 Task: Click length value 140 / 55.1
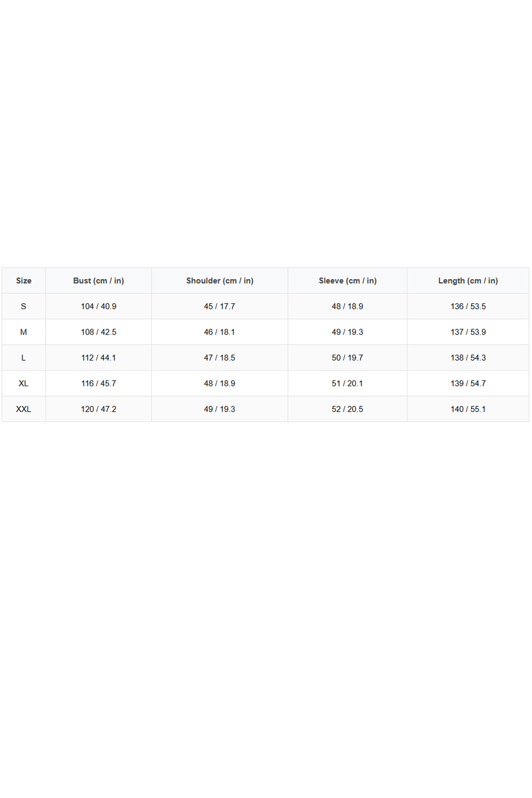(468, 409)
